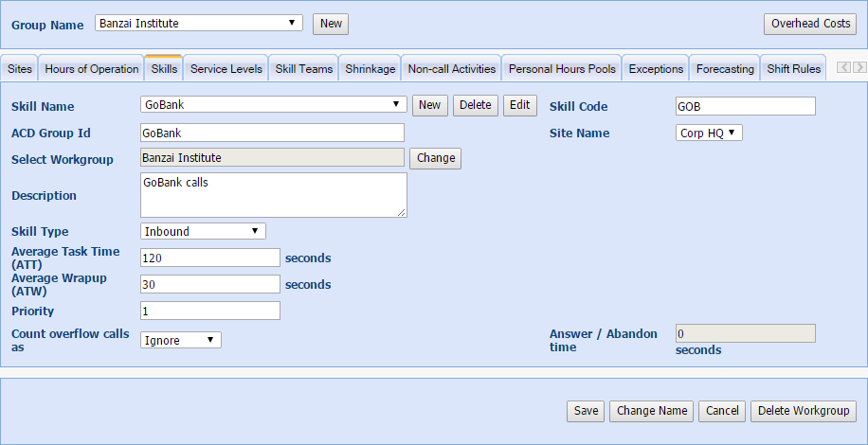Open the Group Name dropdown
This screenshot has height=445, width=868.
click(x=199, y=23)
